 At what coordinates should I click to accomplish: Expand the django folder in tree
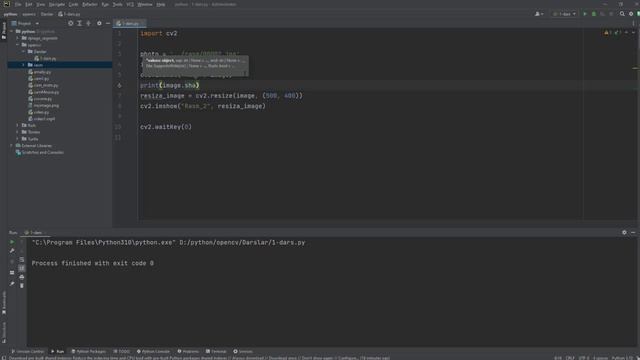click(x=18, y=38)
